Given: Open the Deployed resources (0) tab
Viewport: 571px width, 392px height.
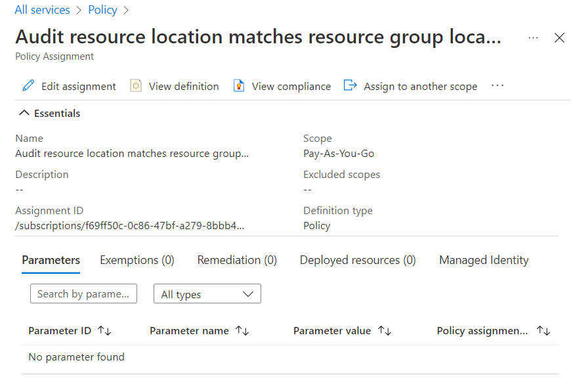Looking at the screenshot, I should click(358, 260).
